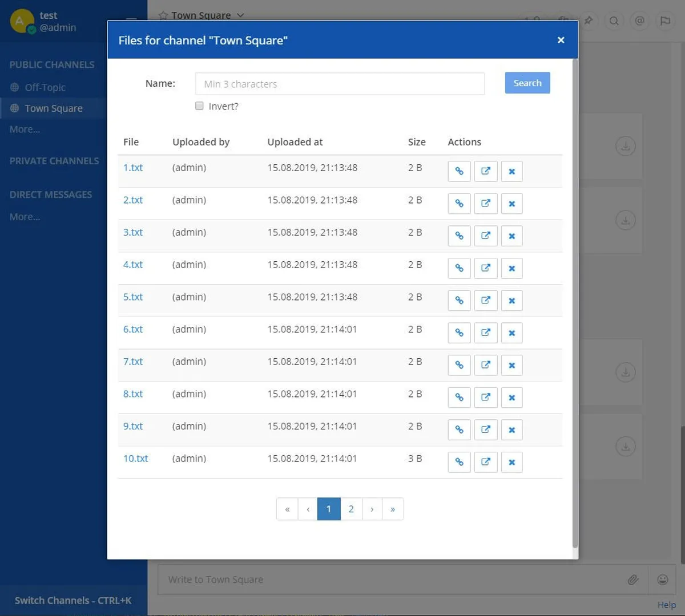This screenshot has width=685, height=616.
Task: Copy the public link for 1.txt
Action: coord(459,171)
